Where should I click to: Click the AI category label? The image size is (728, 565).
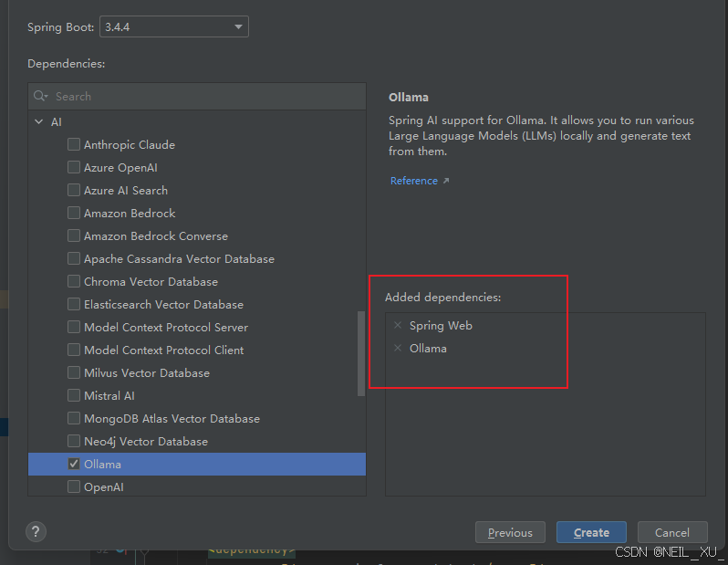click(57, 122)
